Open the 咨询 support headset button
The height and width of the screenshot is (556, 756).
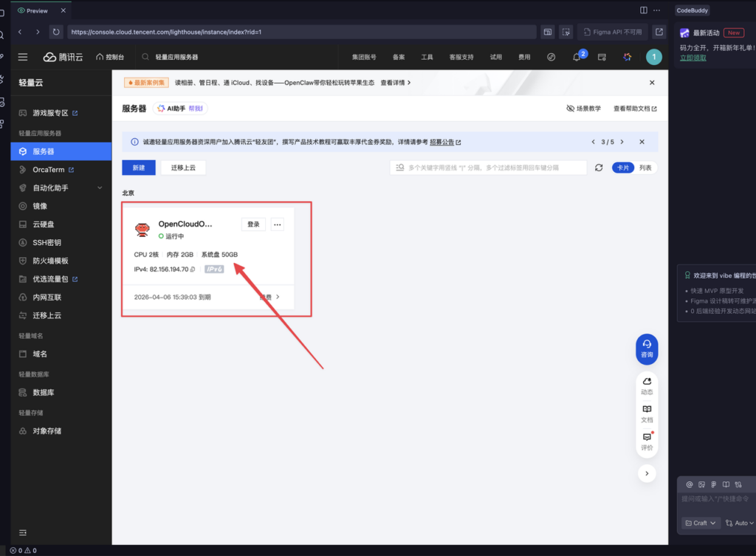(x=647, y=349)
